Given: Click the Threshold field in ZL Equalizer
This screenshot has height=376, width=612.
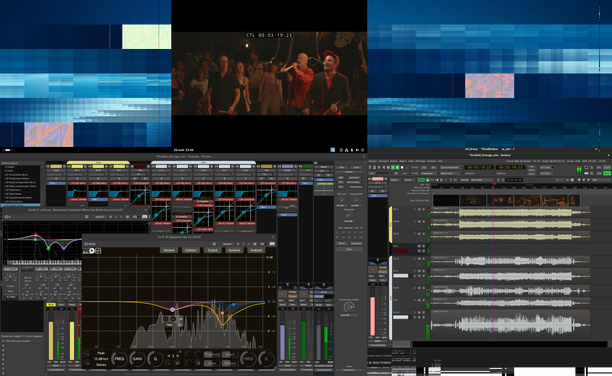Looking at the screenshot, I should pos(212,355).
